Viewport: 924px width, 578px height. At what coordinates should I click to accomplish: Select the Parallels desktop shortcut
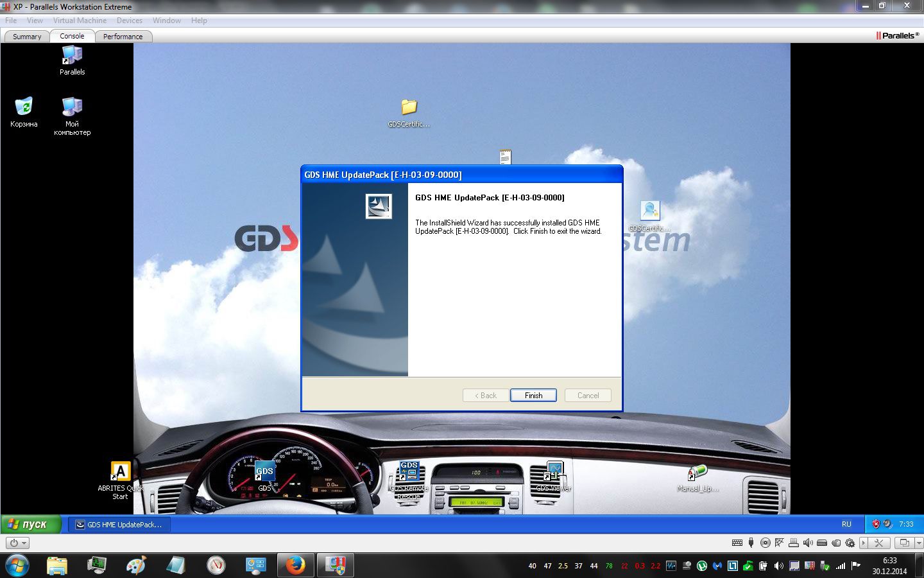click(x=72, y=61)
